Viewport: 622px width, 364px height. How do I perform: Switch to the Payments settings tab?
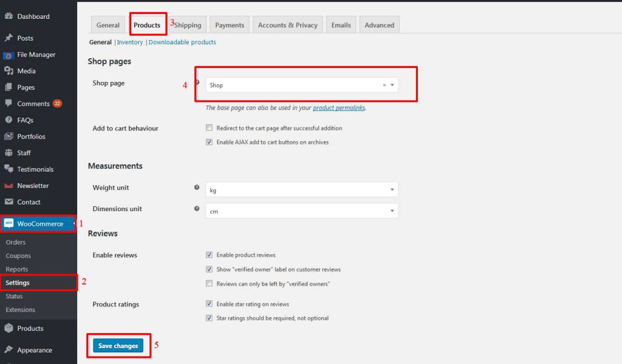tap(230, 25)
